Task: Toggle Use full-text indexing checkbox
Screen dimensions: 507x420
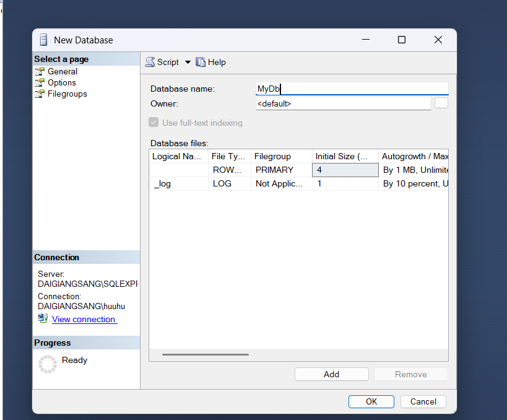Action: pos(154,123)
